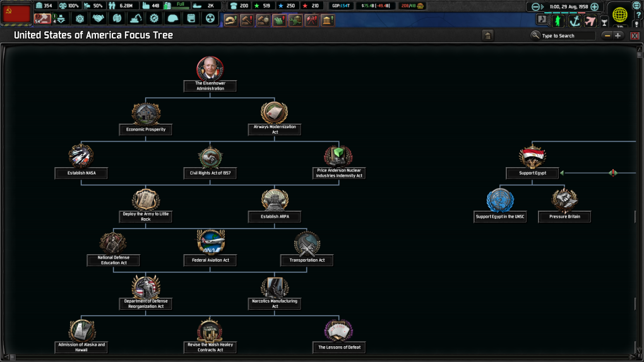Screen dimensions: 644x362
Task: Click the Soviet flag in top-left corner
Action: pyautogui.click(x=16, y=13)
